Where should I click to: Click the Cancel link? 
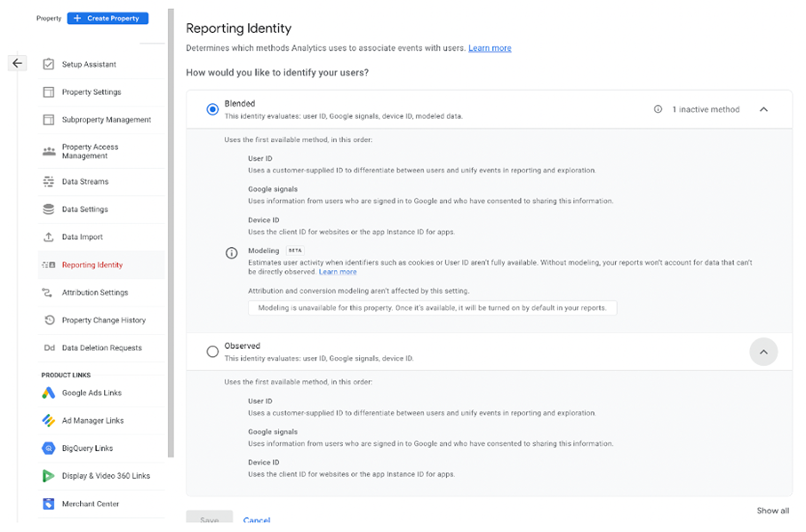coord(257,520)
